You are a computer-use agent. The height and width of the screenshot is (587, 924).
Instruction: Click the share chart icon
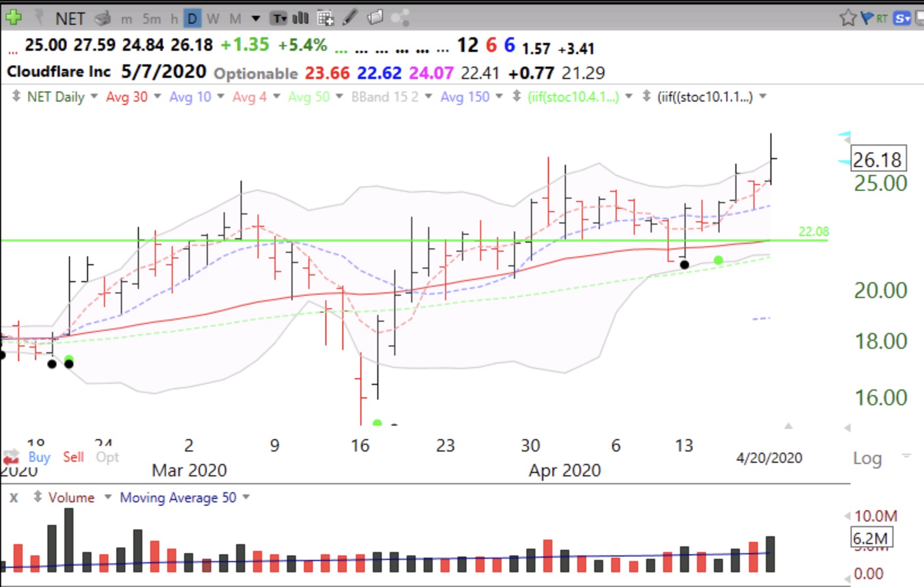coord(400,18)
